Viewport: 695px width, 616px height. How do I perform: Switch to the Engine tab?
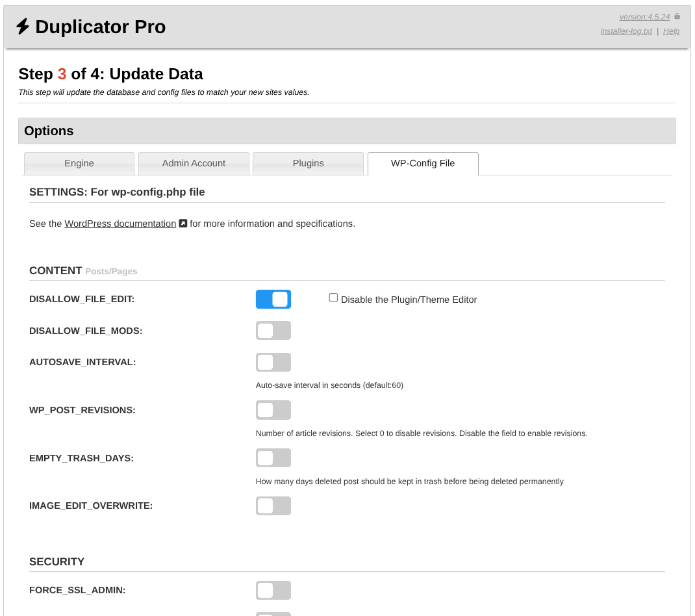[79, 163]
